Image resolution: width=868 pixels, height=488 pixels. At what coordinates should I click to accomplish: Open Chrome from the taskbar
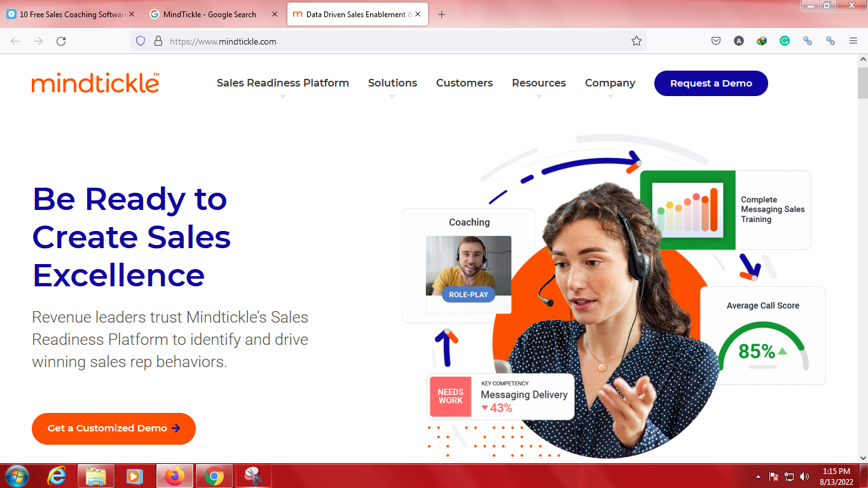click(x=214, y=476)
